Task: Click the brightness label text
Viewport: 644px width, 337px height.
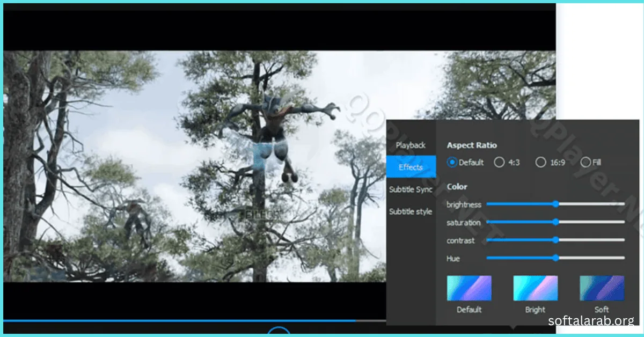Action: pos(464,204)
